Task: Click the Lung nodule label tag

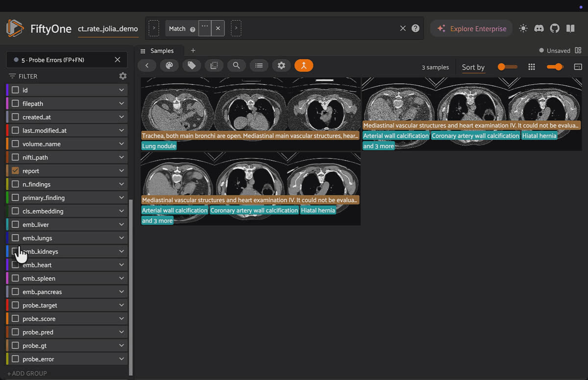Action: click(x=159, y=146)
